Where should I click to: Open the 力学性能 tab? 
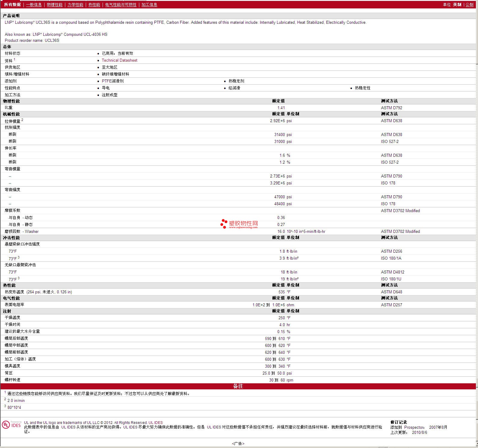click(x=75, y=5)
